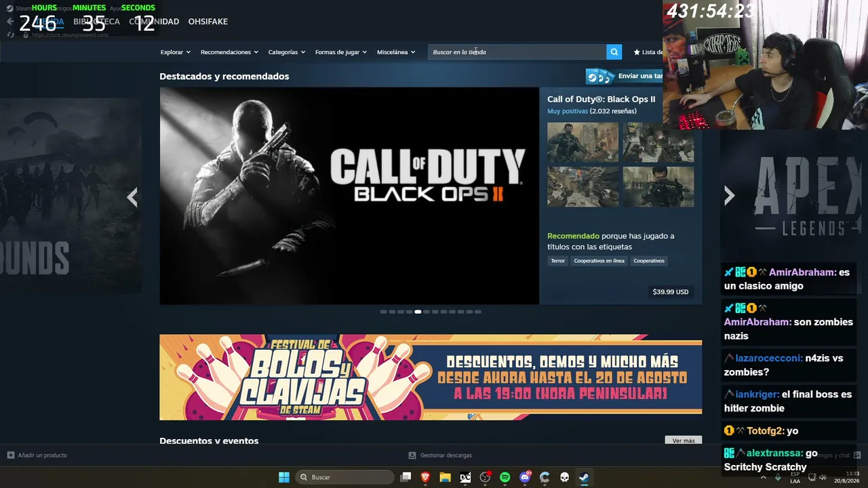The image size is (868, 488).
Task: Click the store URL address bar
Action: point(70,35)
